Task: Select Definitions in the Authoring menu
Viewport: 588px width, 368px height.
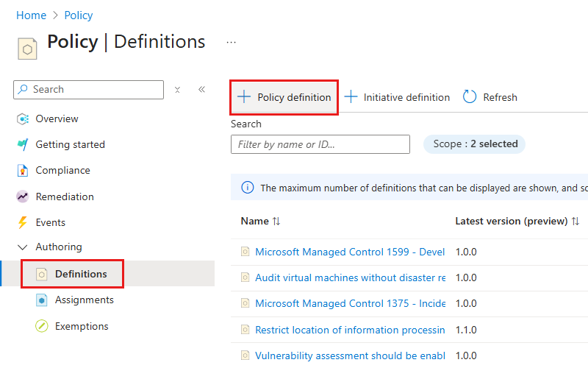Action: 80,274
